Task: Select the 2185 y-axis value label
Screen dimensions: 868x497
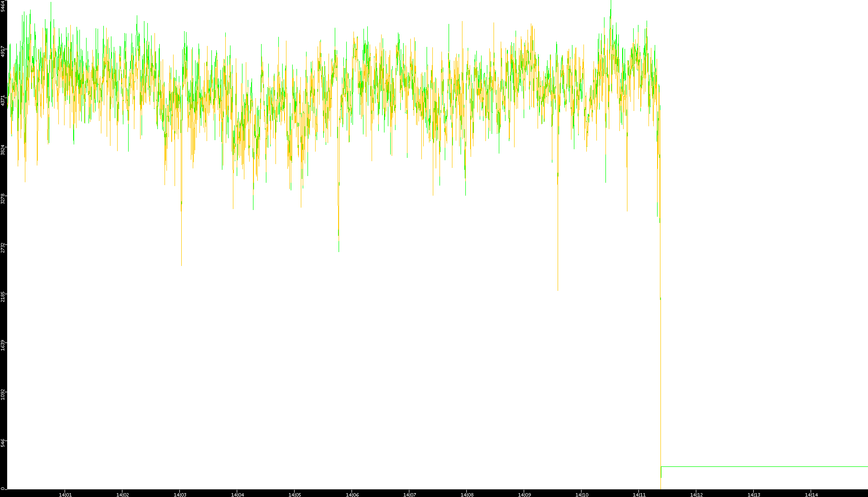Action: [x=3, y=297]
